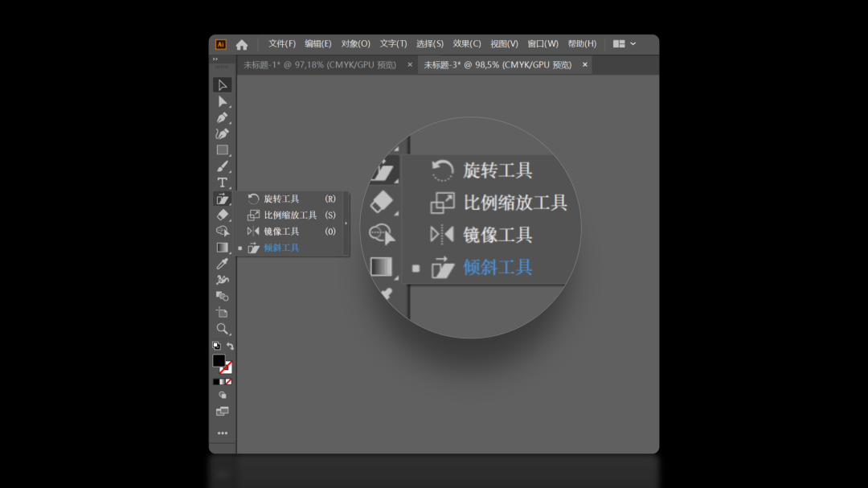Select the Paintbrush tool

tap(222, 166)
